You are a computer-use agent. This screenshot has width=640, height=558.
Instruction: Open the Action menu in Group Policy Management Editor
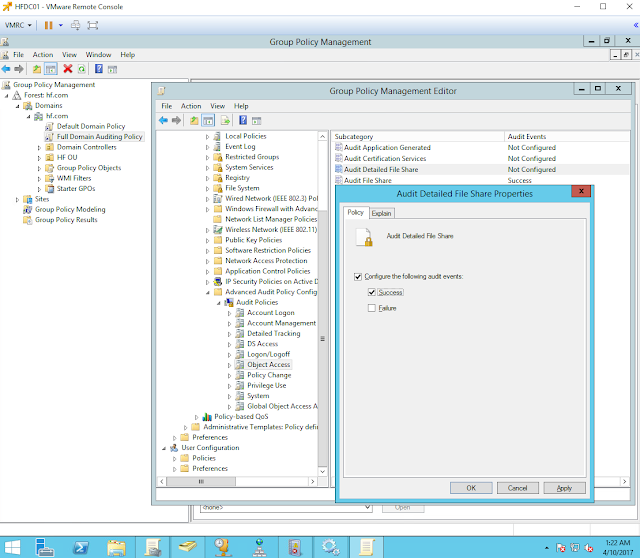coord(191,106)
